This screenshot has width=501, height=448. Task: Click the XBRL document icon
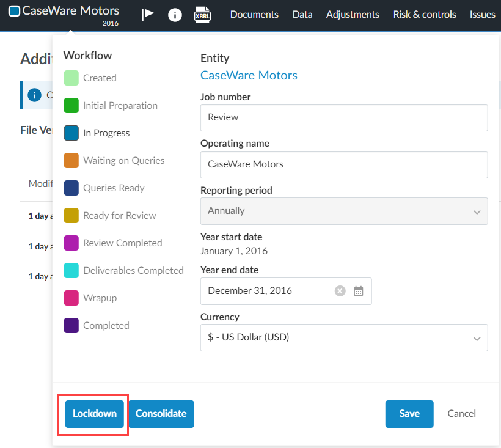tap(202, 15)
